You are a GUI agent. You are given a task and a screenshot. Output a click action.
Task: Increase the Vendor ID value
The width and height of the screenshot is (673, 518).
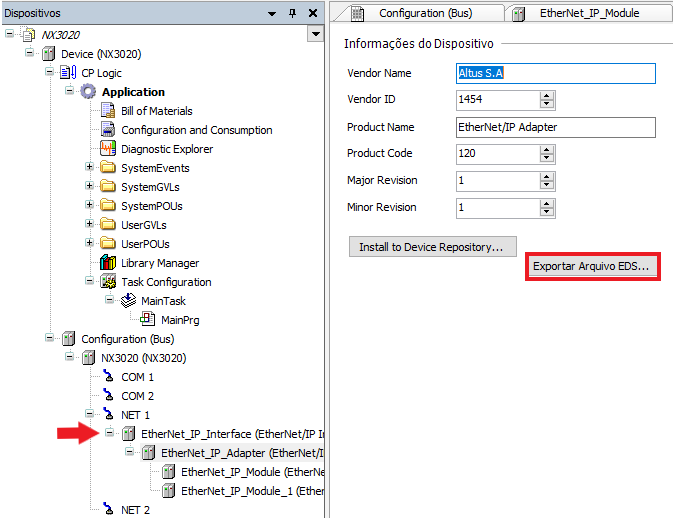click(547, 96)
